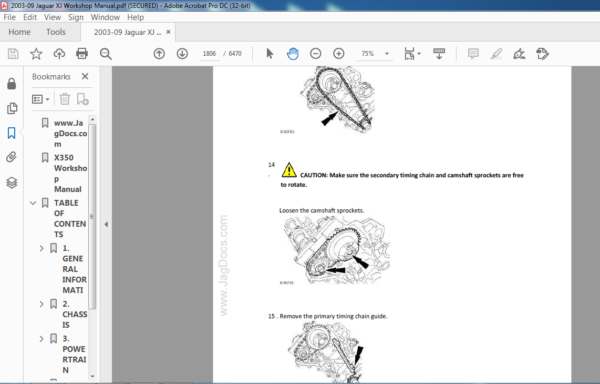Open the Edit menu
Viewport: 600px width, 384px height.
[x=30, y=17]
